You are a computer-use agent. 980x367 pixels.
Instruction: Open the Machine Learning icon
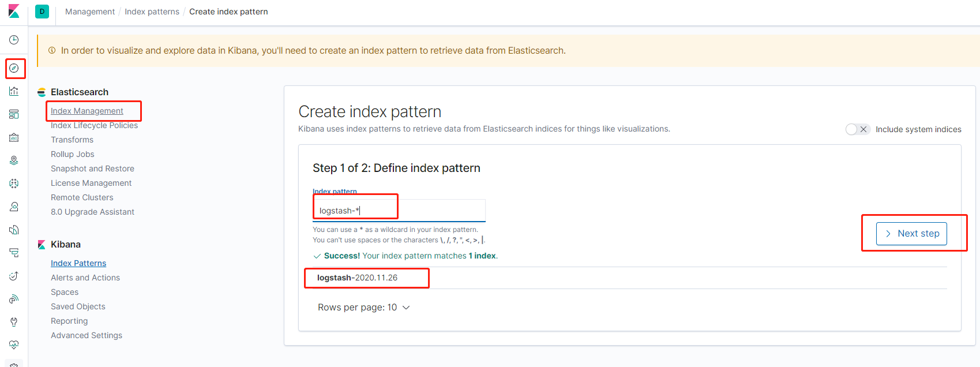[14, 183]
